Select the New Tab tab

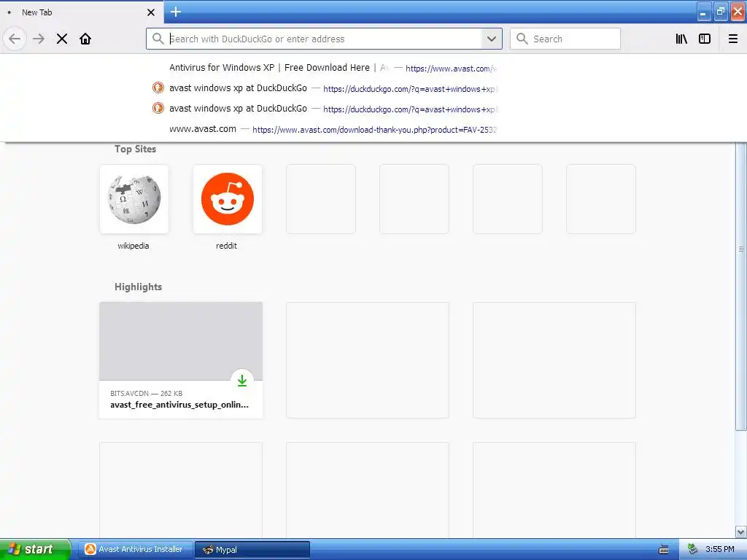point(82,12)
